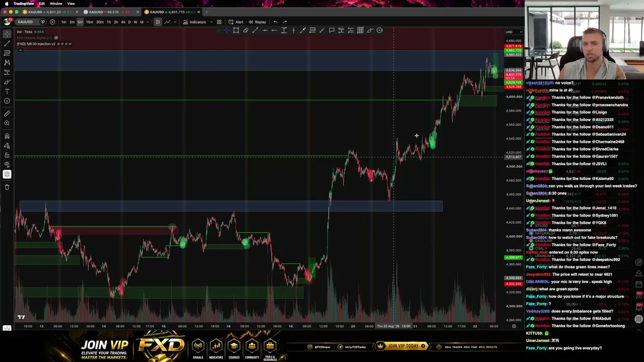Click the redo arrow
Viewport: 644px width, 362px height.
point(285,22)
